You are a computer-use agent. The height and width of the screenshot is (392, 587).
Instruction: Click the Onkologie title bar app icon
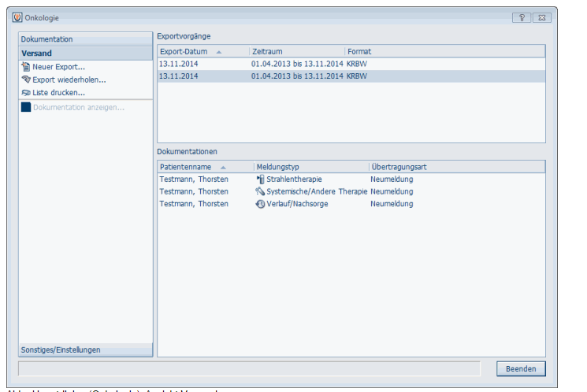[x=17, y=17]
